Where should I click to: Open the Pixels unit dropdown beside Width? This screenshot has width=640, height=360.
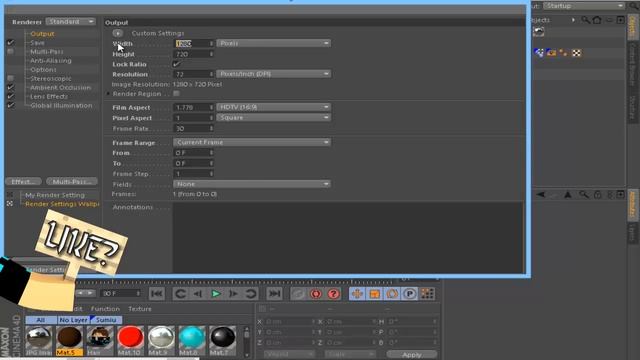(x=273, y=43)
